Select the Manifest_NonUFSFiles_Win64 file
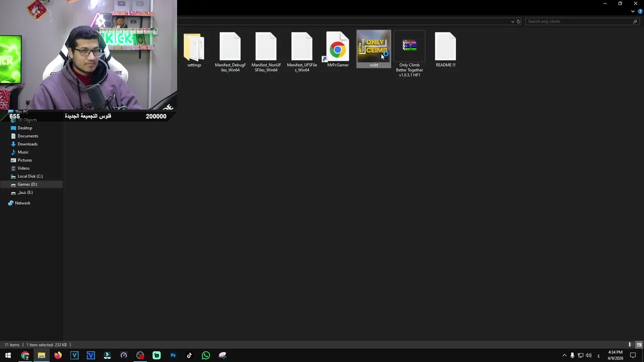The height and width of the screenshot is (362, 644). click(x=266, y=52)
